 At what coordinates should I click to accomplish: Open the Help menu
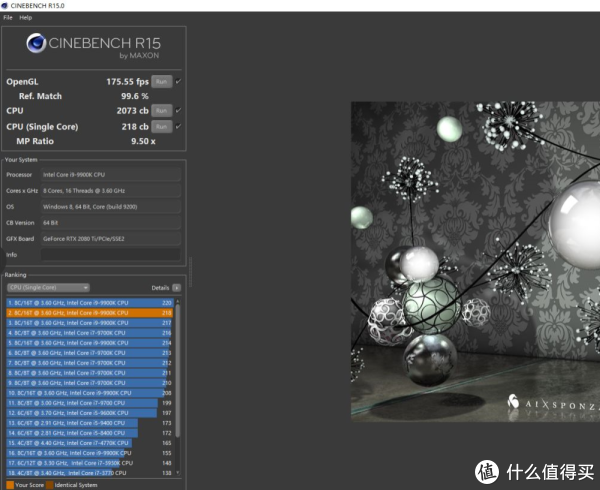point(26,18)
